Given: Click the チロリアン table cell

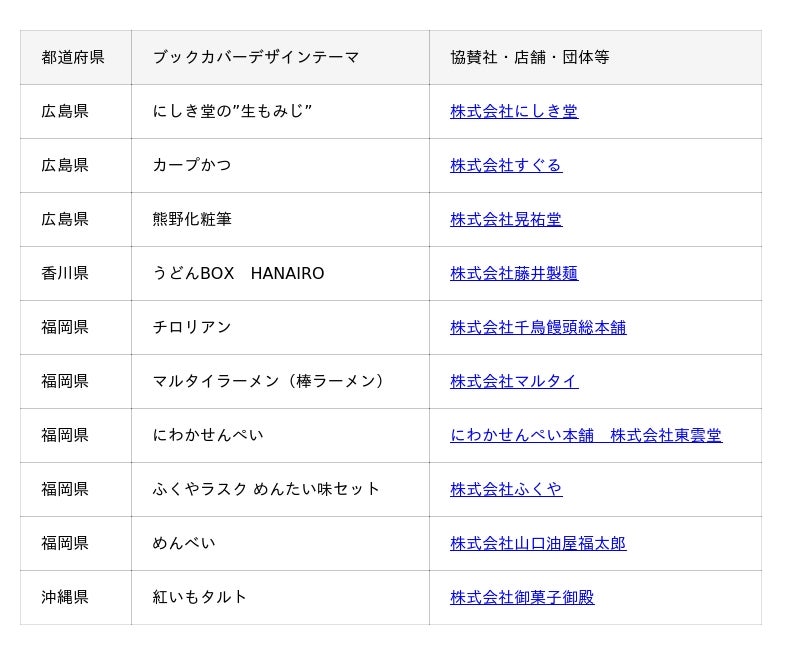Looking at the screenshot, I should 192,327.
